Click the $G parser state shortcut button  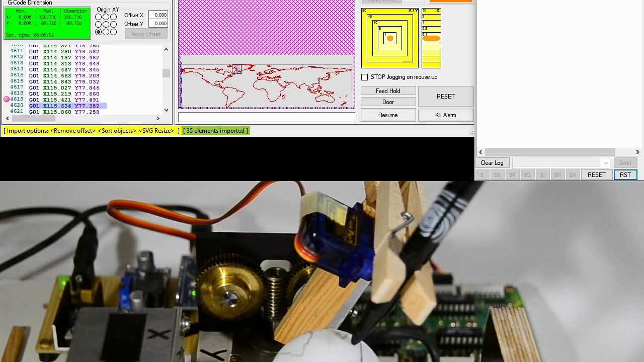pos(527,175)
